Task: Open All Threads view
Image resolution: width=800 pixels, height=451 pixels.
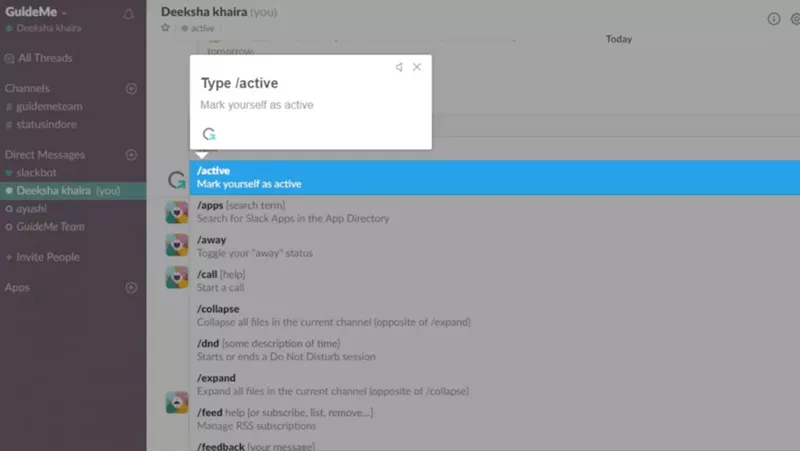Action: [44, 58]
